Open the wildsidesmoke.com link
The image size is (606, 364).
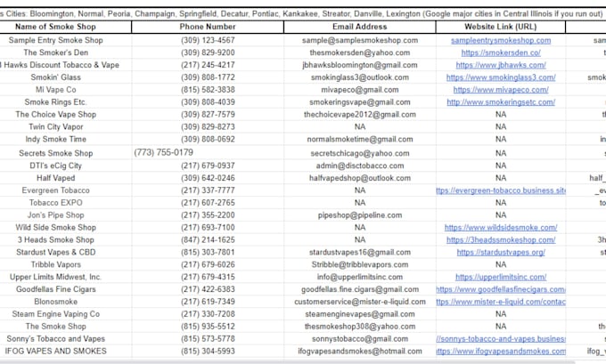pos(501,227)
